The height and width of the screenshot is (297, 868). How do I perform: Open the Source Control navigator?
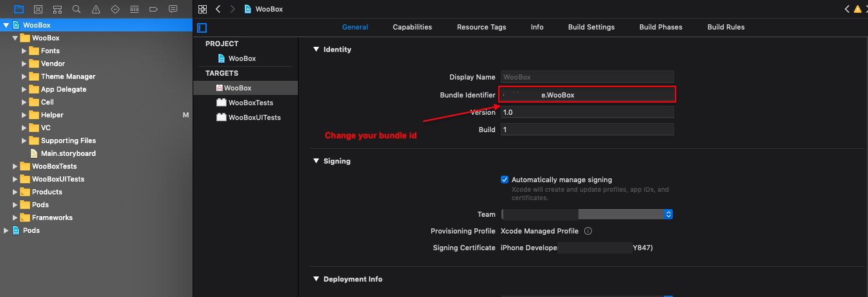click(x=38, y=9)
